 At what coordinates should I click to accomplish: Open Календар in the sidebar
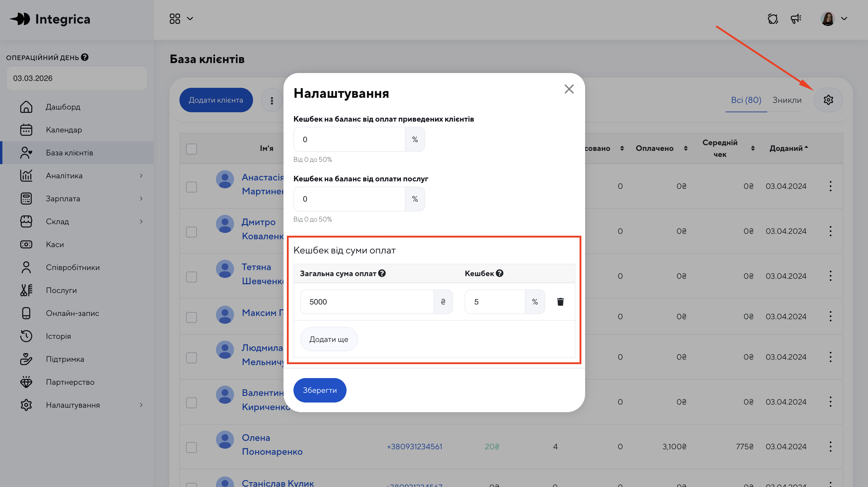[64, 130]
